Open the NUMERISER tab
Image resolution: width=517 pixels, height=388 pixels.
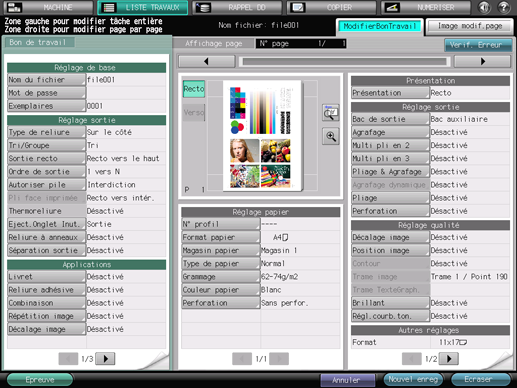point(426,7)
